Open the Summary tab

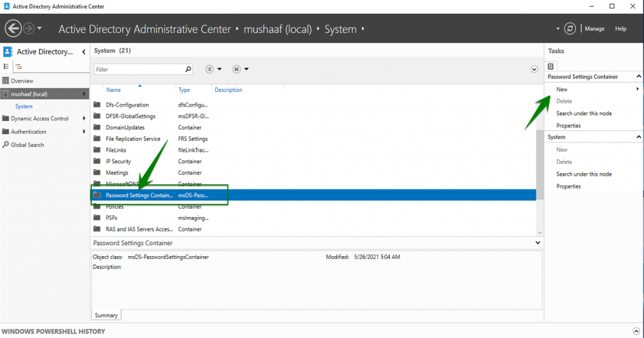[106, 315]
